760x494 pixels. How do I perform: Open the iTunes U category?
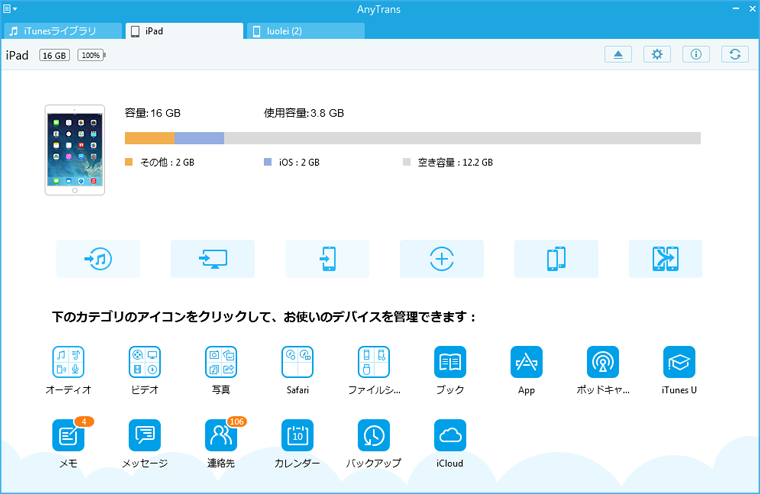pos(679,362)
